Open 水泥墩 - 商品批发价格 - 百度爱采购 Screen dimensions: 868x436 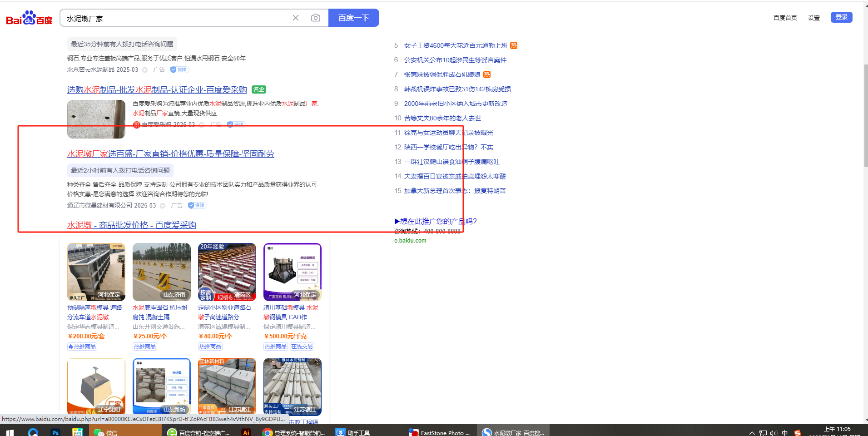click(x=132, y=225)
